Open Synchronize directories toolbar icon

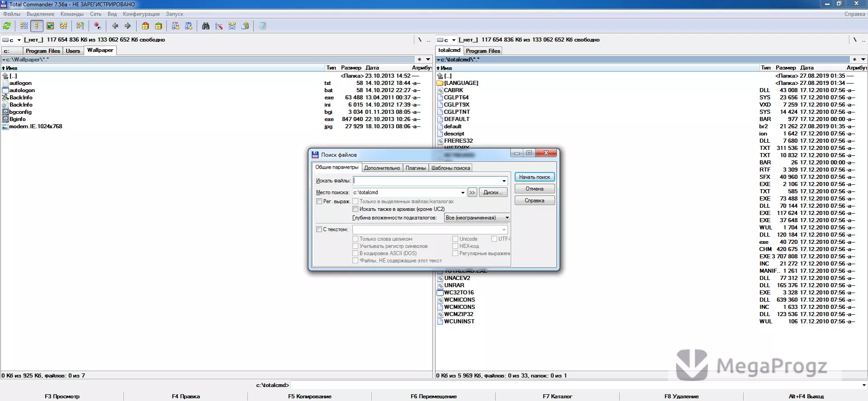(x=232, y=26)
